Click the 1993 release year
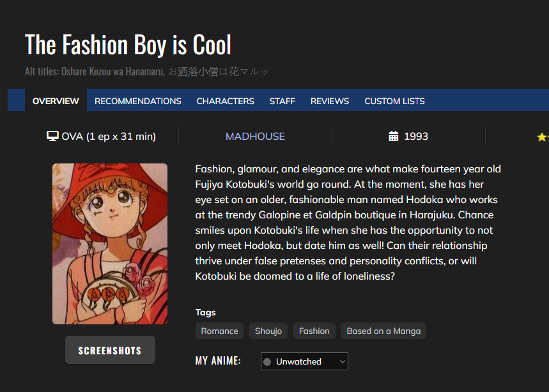Image resolution: width=549 pixels, height=392 pixels. tap(416, 136)
